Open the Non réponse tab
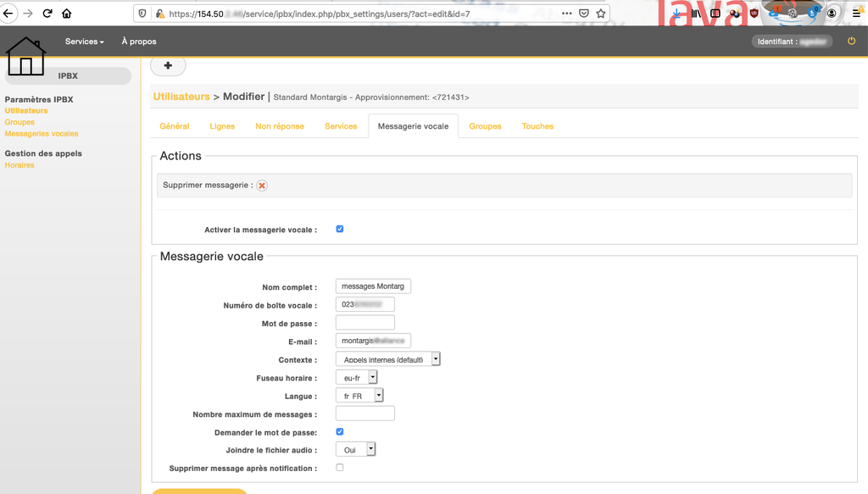Image resolution: width=868 pixels, height=494 pixels. click(280, 126)
